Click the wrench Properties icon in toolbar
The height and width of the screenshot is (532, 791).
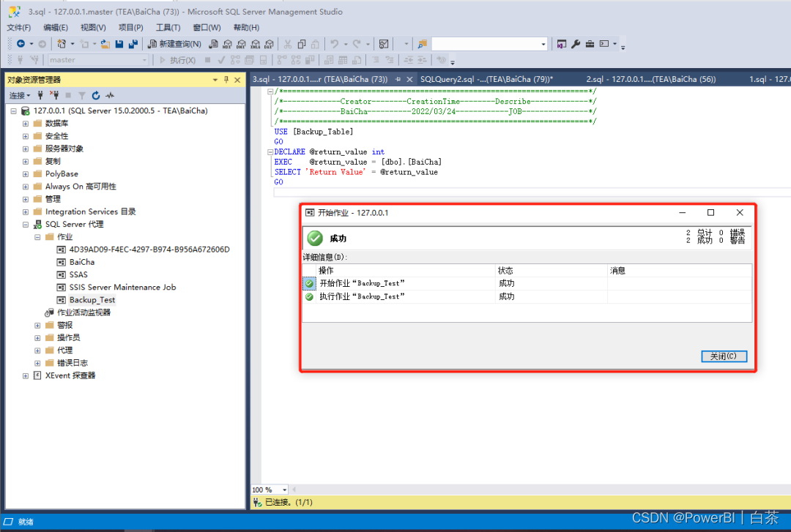pos(576,45)
